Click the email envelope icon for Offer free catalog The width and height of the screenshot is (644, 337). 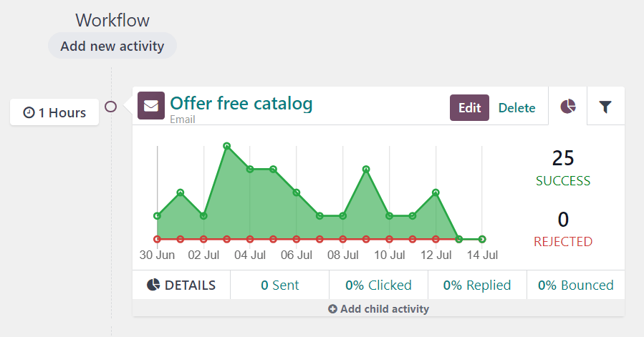[151, 106]
